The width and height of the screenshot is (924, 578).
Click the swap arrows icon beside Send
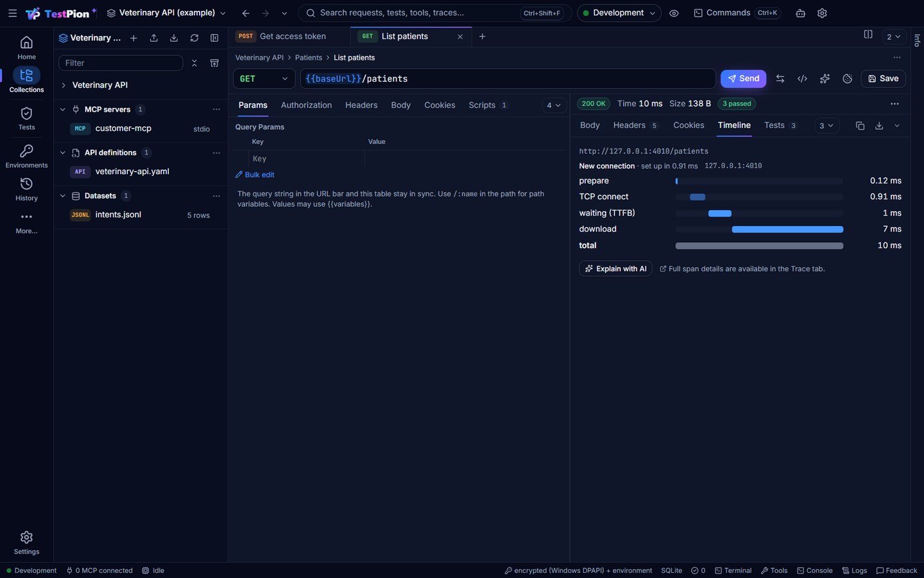(780, 78)
